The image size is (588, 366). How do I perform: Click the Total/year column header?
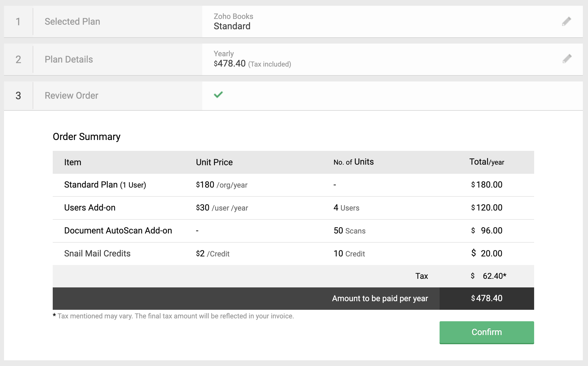pyautogui.click(x=487, y=162)
